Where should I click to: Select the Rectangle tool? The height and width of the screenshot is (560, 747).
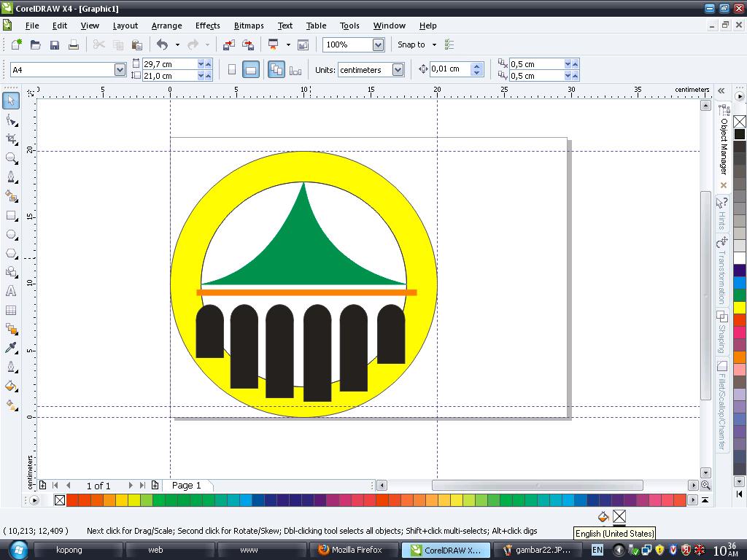[x=11, y=215]
